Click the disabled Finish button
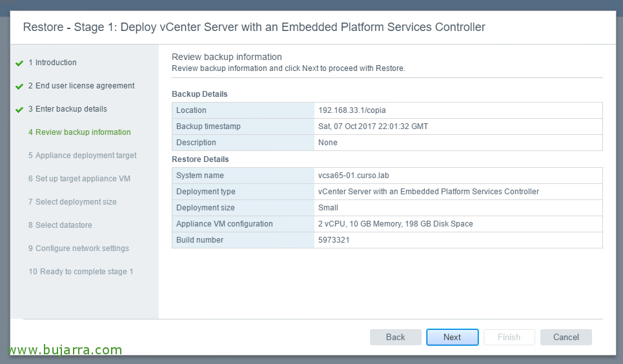623x364 pixels. point(509,337)
